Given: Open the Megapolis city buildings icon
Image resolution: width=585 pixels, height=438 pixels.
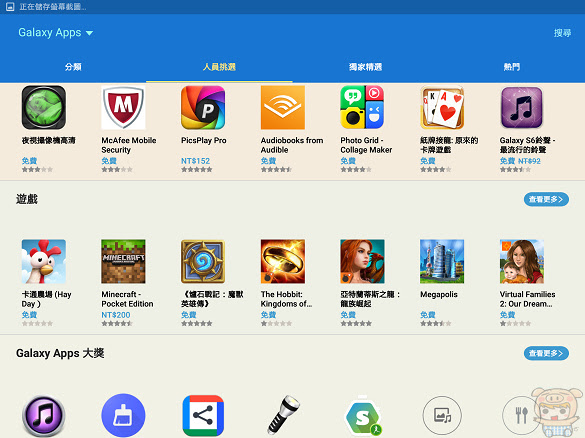Looking at the screenshot, I should tap(442, 262).
